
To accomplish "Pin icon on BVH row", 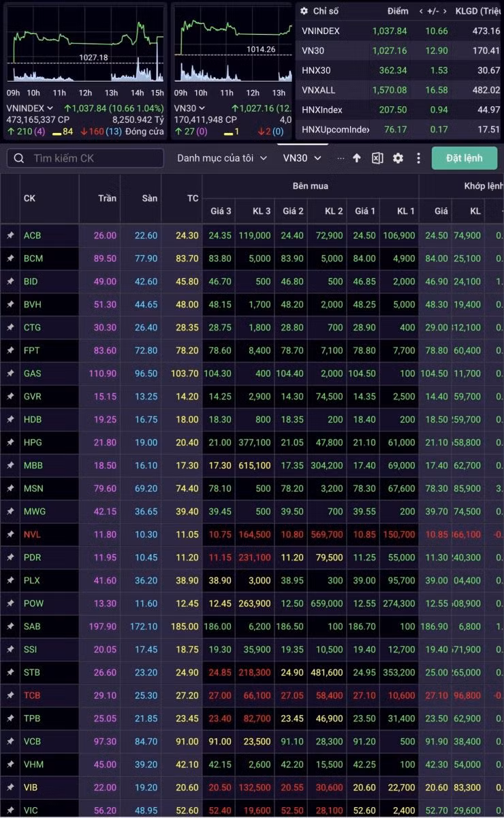I will tap(10, 305).
